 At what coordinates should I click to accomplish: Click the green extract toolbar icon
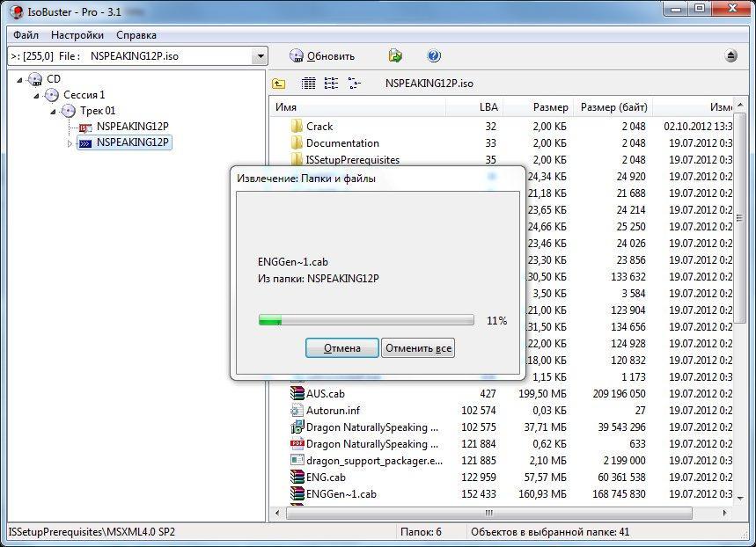(x=395, y=56)
